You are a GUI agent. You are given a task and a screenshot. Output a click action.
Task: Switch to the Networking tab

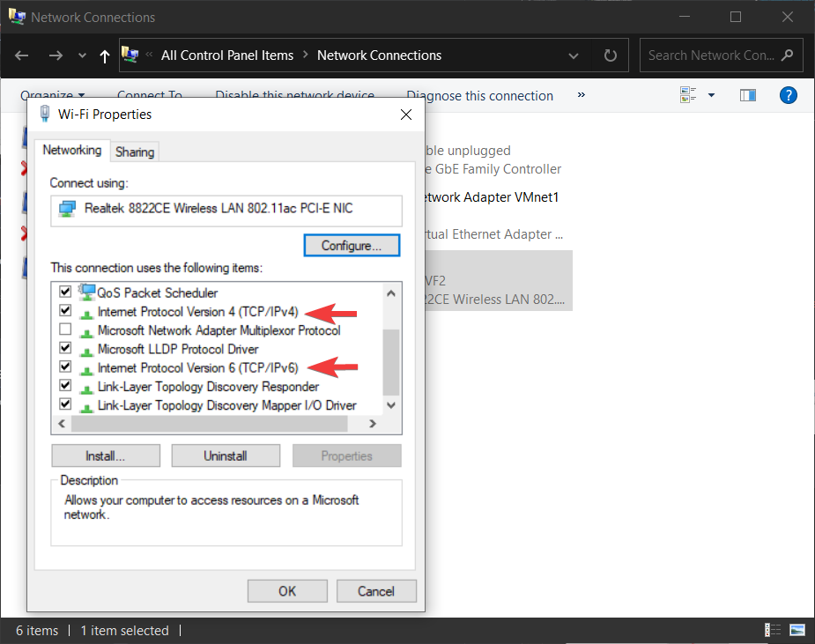pos(72,151)
